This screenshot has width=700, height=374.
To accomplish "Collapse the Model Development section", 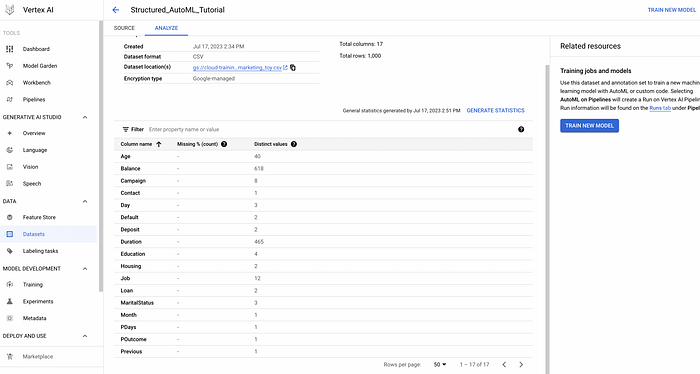I will (85, 269).
